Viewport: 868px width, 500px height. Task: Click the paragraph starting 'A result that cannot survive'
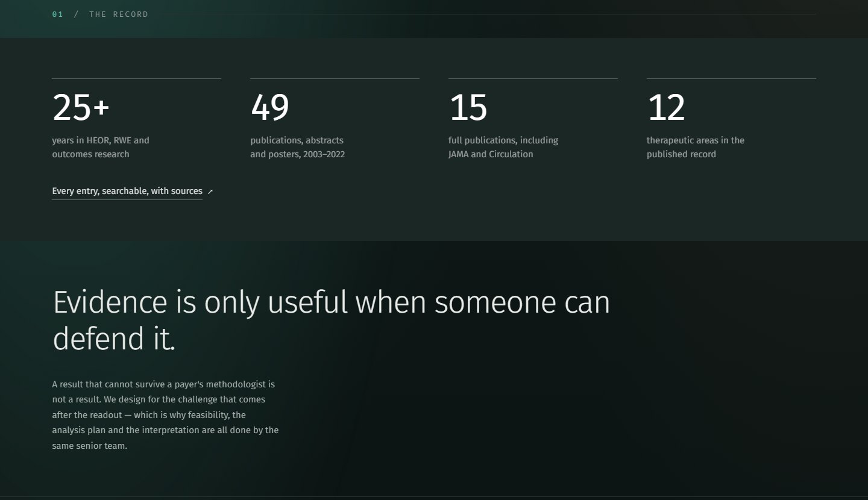(x=166, y=415)
